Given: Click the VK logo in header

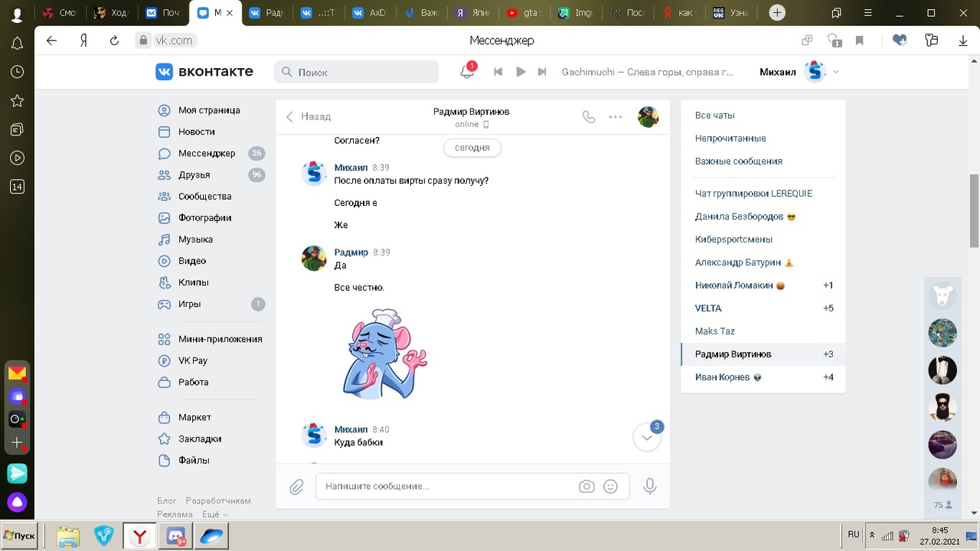Looking at the screenshot, I should (204, 72).
